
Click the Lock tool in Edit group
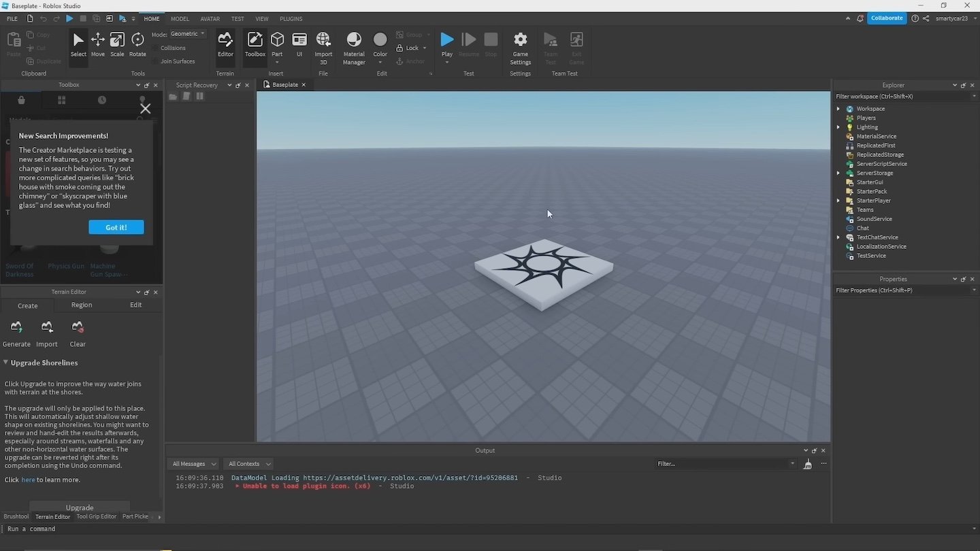click(x=408, y=48)
